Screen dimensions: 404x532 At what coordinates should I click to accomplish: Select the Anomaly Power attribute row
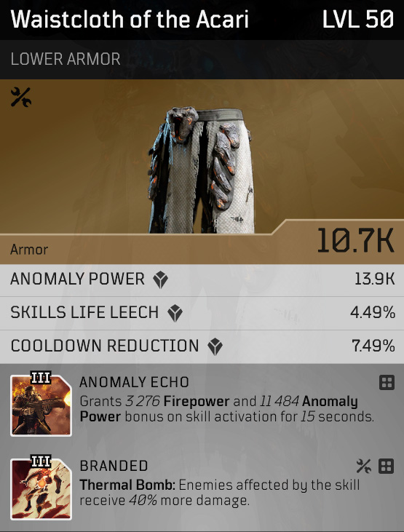point(202,280)
